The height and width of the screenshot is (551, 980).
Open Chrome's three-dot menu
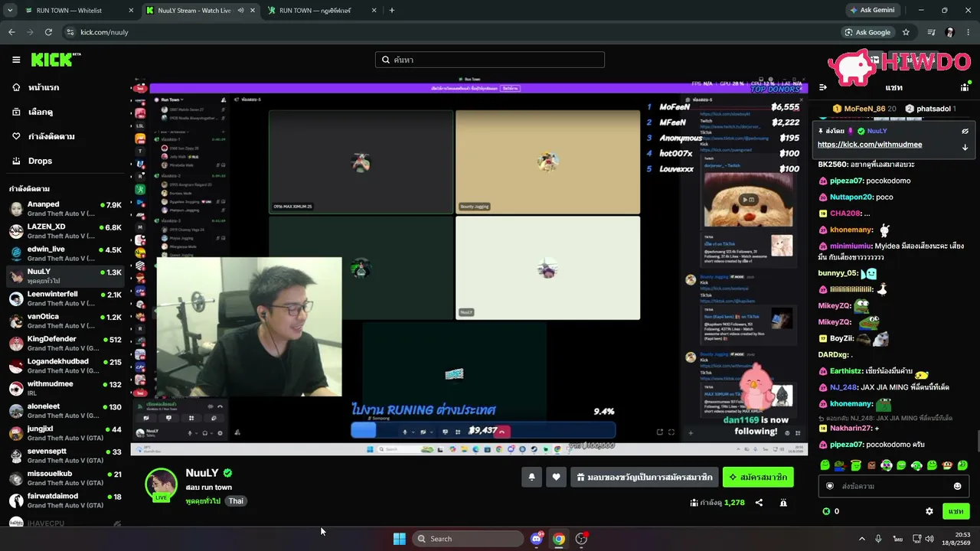click(x=969, y=32)
